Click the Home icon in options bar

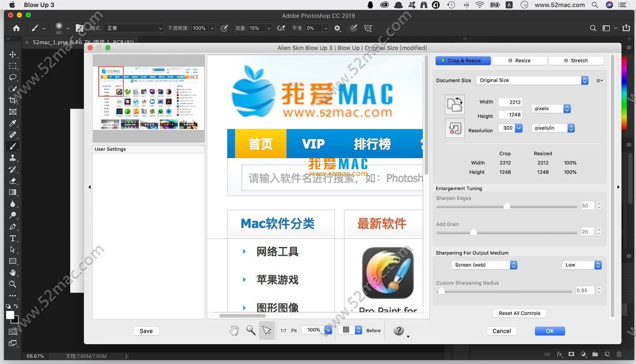(16, 28)
